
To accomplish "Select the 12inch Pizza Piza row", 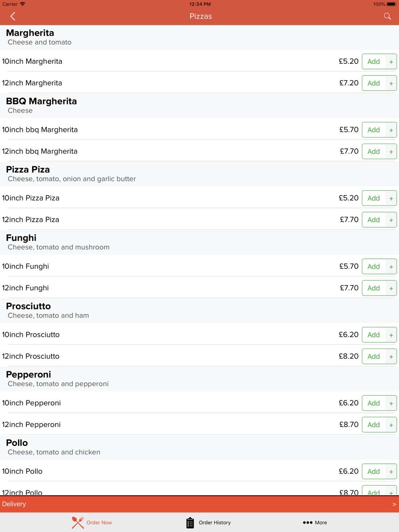I will coord(199,219).
